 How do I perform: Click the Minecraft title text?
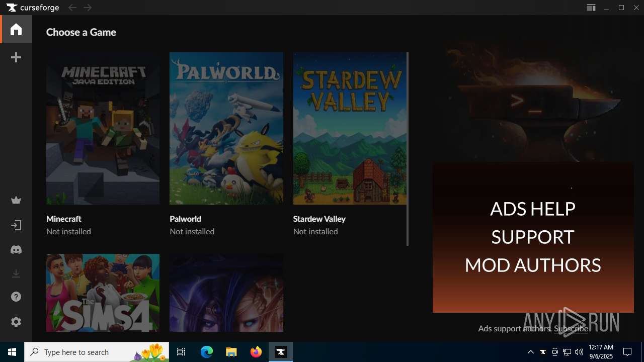64,219
